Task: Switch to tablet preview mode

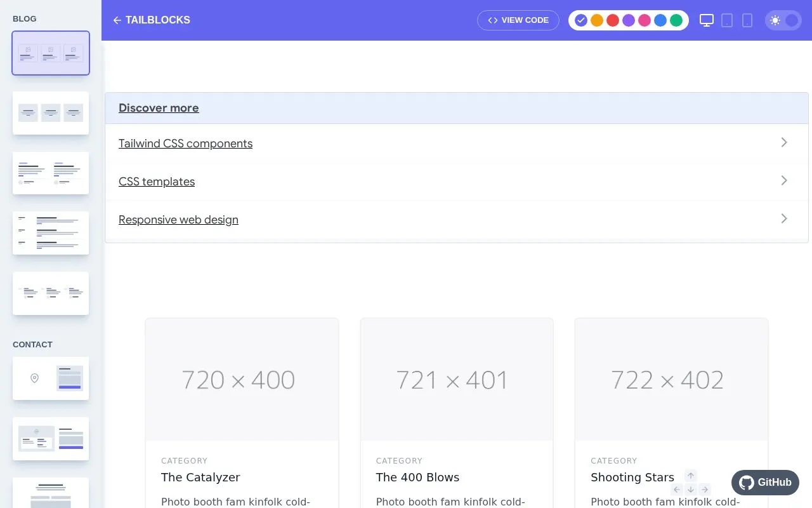Action: 727,20
